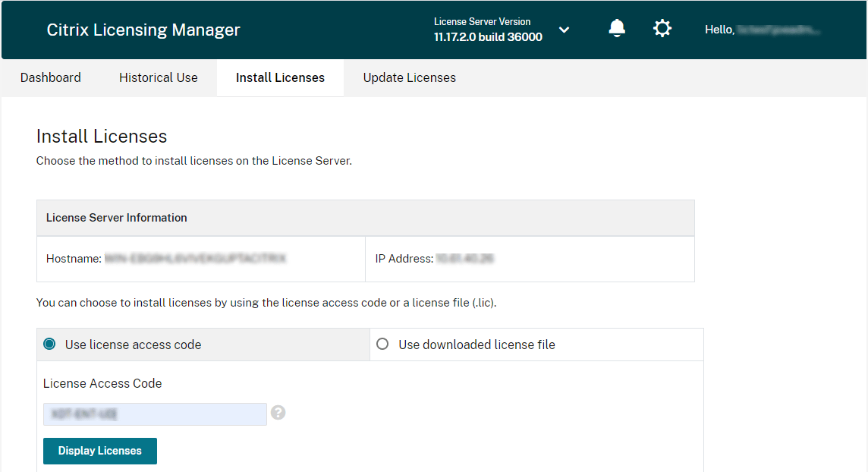This screenshot has height=472, width=868.
Task: Open the settings gear
Action: pos(662,28)
